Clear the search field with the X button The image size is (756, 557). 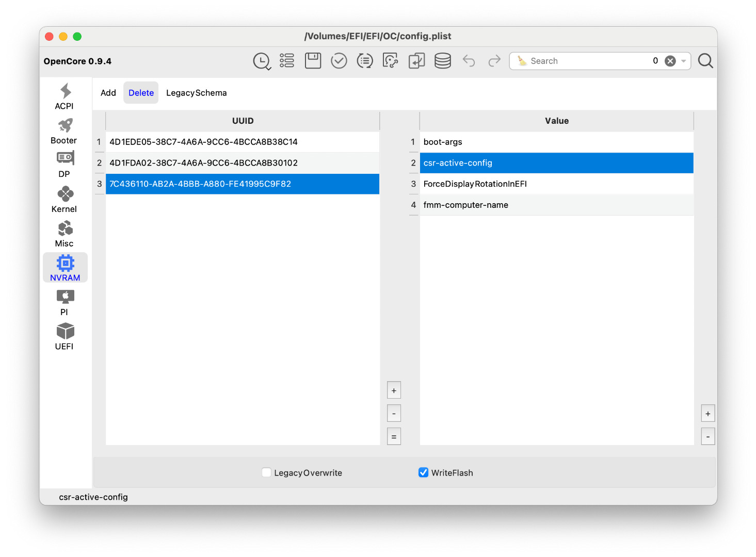[x=670, y=61]
